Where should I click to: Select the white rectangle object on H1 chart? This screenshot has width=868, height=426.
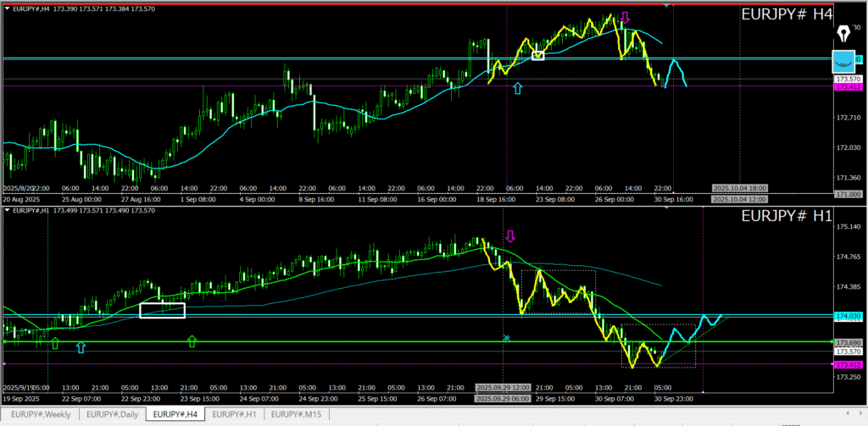(162, 310)
